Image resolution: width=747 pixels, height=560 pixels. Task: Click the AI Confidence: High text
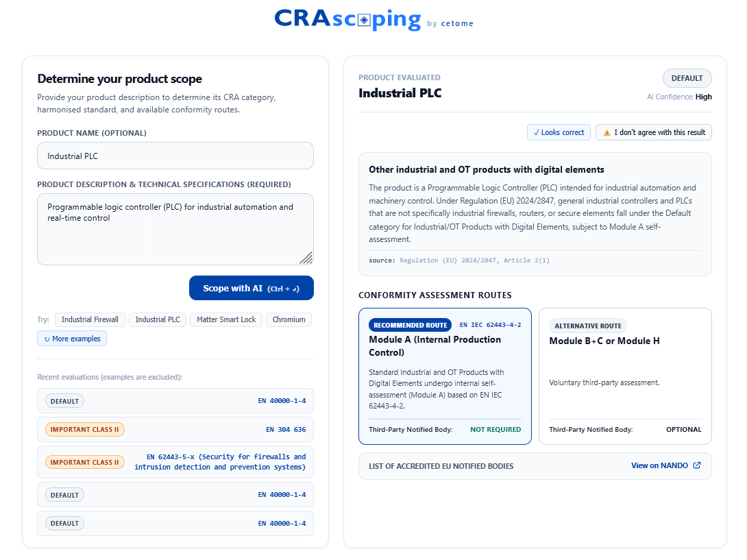[x=679, y=97]
